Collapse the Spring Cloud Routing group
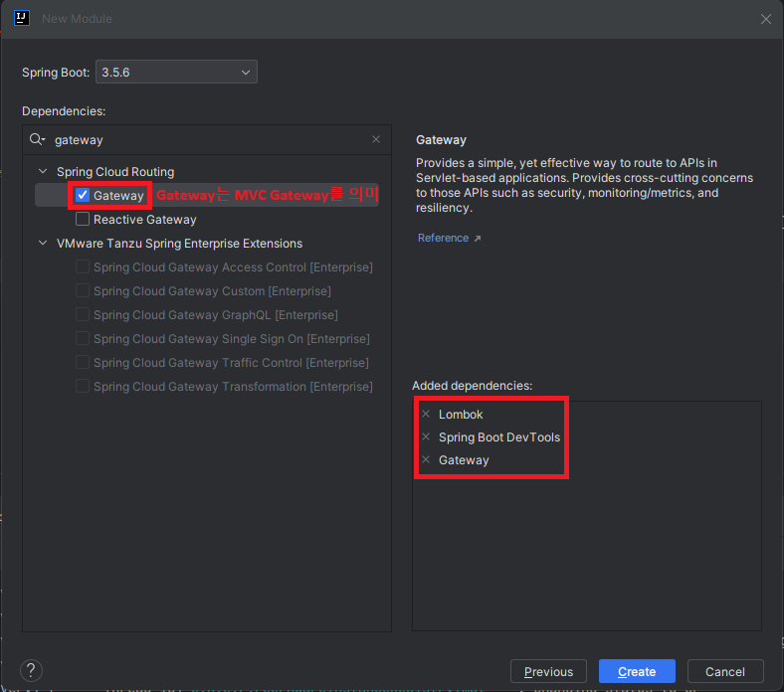The width and height of the screenshot is (784, 692). click(43, 171)
